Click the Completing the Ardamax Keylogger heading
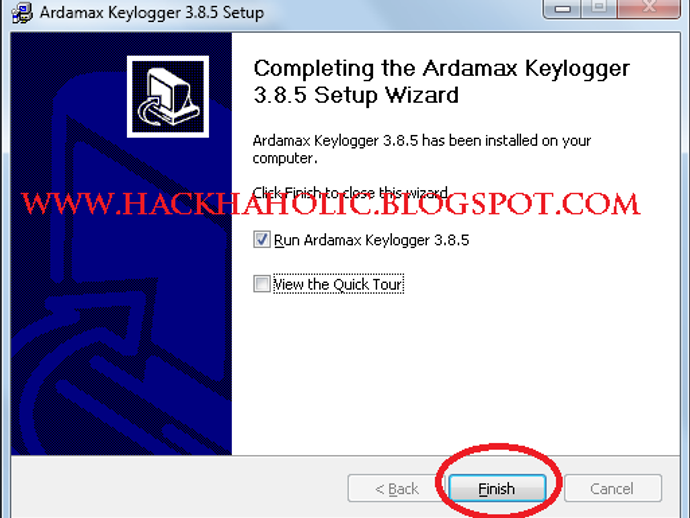This screenshot has height=518, width=690. click(441, 82)
